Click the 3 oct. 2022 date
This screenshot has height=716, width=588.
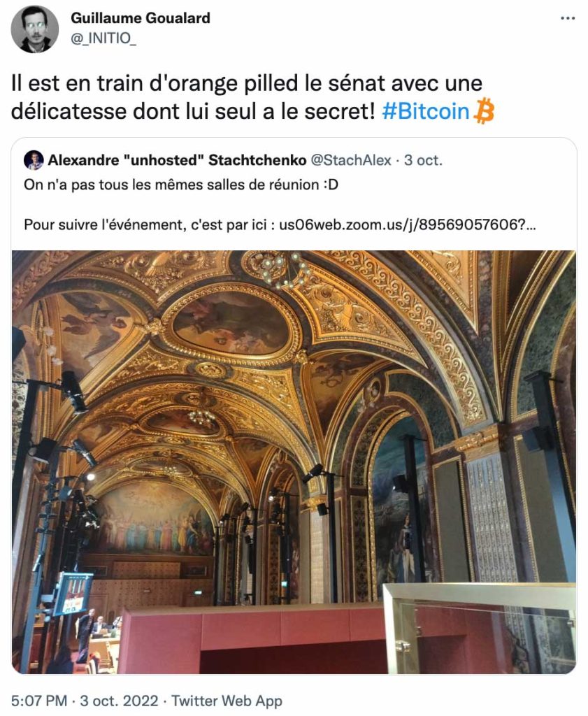pyautogui.click(x=119, y=701)
